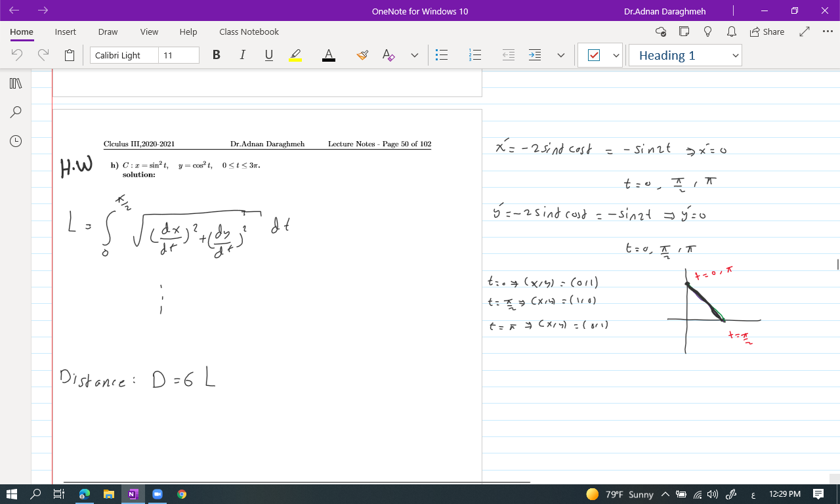Open the 79°F Sunny weather widget
Viewport: 840px width, 504px height.
(x=619, y=494)
